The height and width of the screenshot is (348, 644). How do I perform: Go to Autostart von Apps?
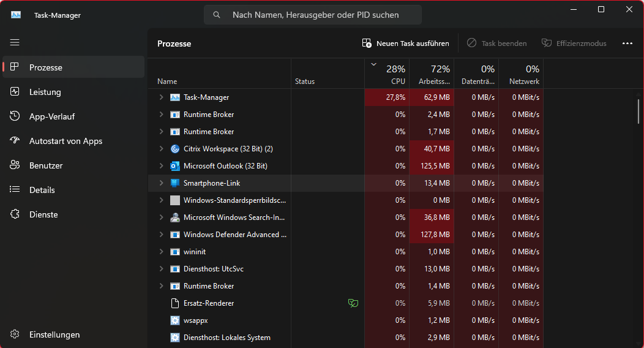66,141
